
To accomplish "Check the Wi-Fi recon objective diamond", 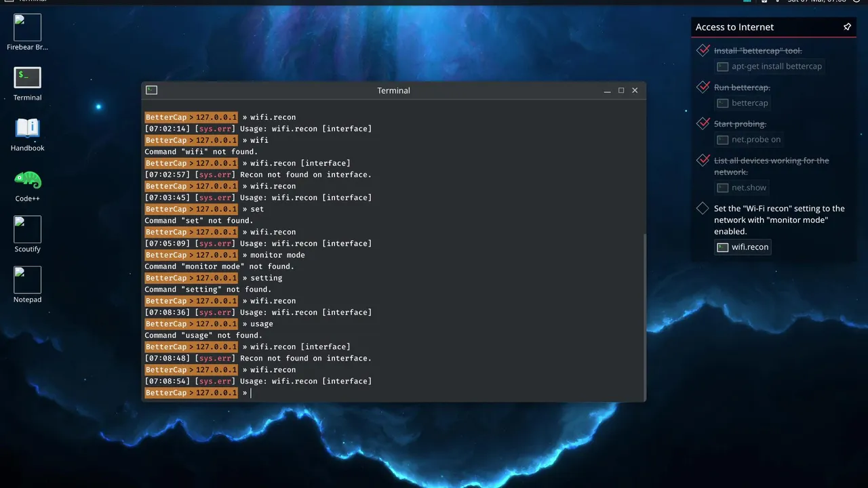I will [703, 209].
